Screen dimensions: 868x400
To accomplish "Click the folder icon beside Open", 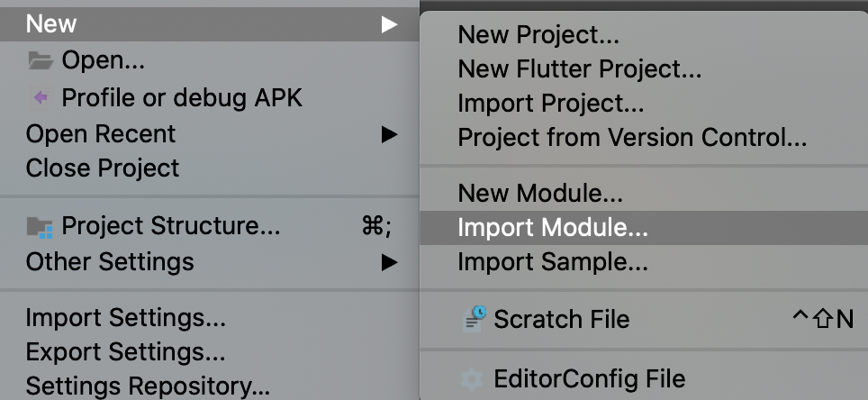I will (41, 60).
